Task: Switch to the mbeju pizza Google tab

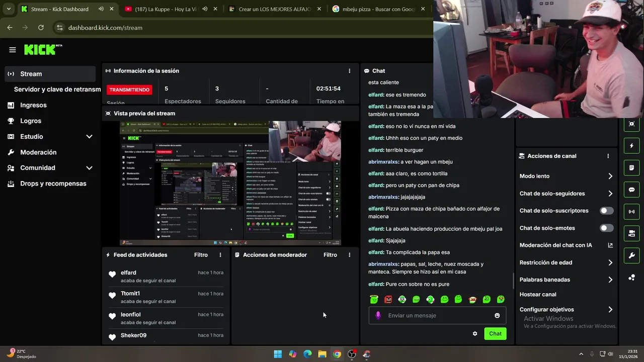Action: (378, 9)
